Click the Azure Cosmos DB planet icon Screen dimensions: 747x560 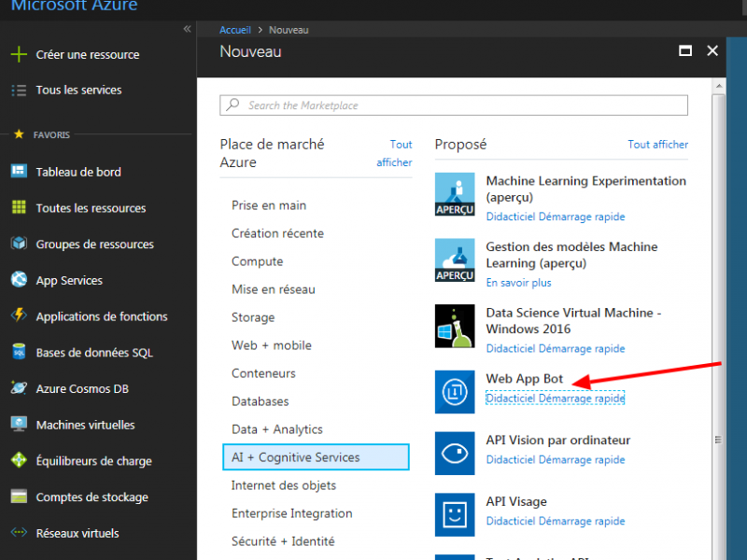tap(19, 387)
